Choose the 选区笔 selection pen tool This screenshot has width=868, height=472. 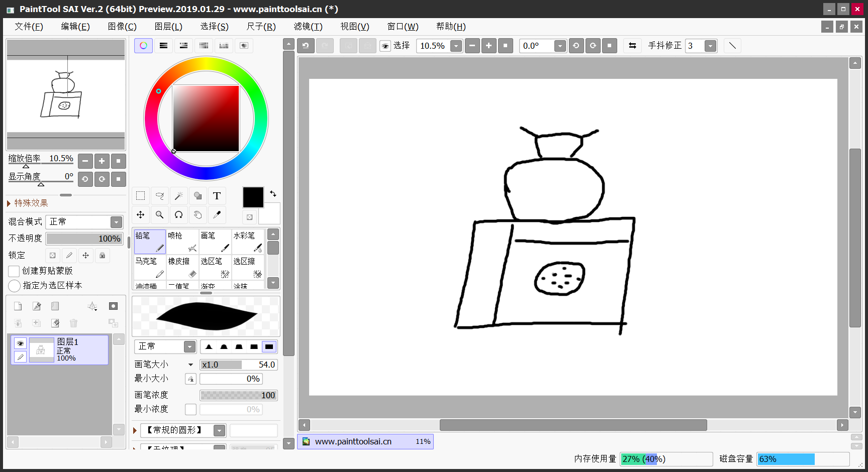(x=215, y=268)
